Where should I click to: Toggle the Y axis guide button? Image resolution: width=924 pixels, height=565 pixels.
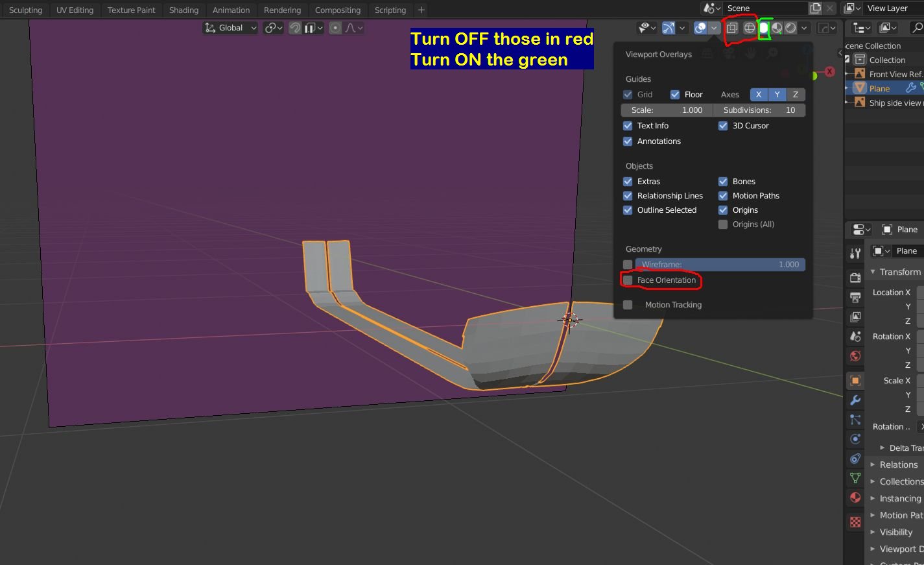(x=777, y=95)
